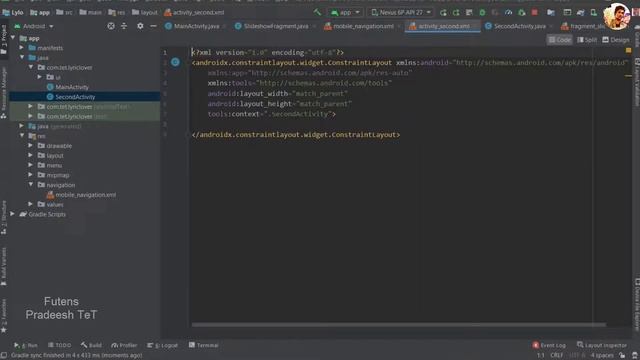Click the read-only lock icon in status bar
The width and height of the screenshot is (640, 360).
click(x=622, y=356)
